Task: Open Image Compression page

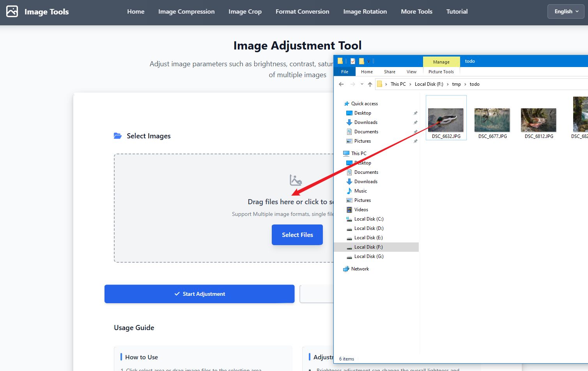Action: pos(186,12)
